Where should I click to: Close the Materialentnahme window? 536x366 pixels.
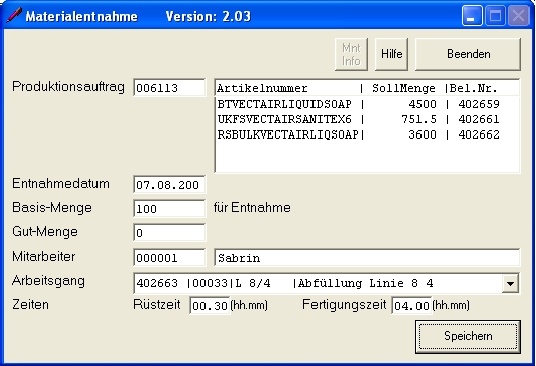(x=519, y=16)
